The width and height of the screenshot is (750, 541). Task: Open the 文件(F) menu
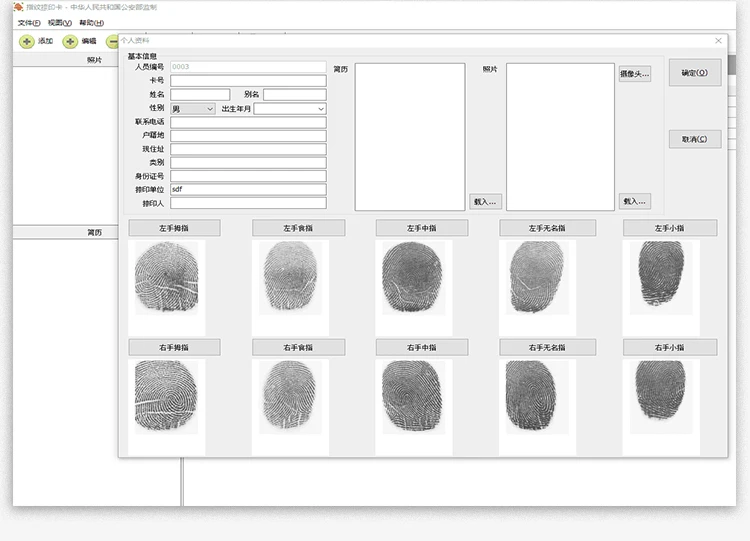click(29, 22)
